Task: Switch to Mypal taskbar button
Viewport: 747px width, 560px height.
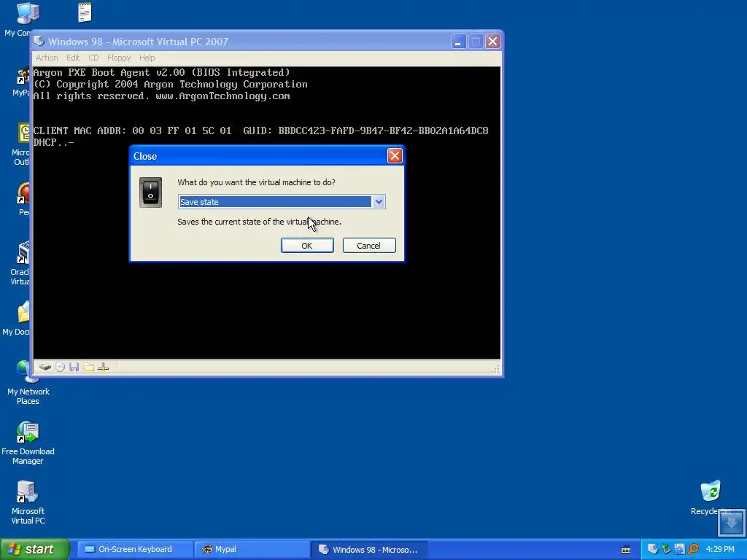Action: [x=251, y=549]
